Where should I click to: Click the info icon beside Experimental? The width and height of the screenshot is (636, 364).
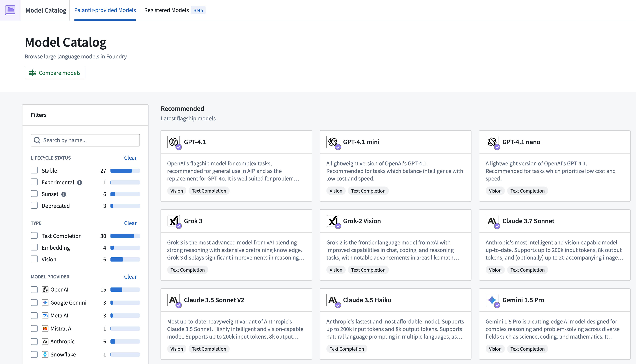tap(80, 183)
